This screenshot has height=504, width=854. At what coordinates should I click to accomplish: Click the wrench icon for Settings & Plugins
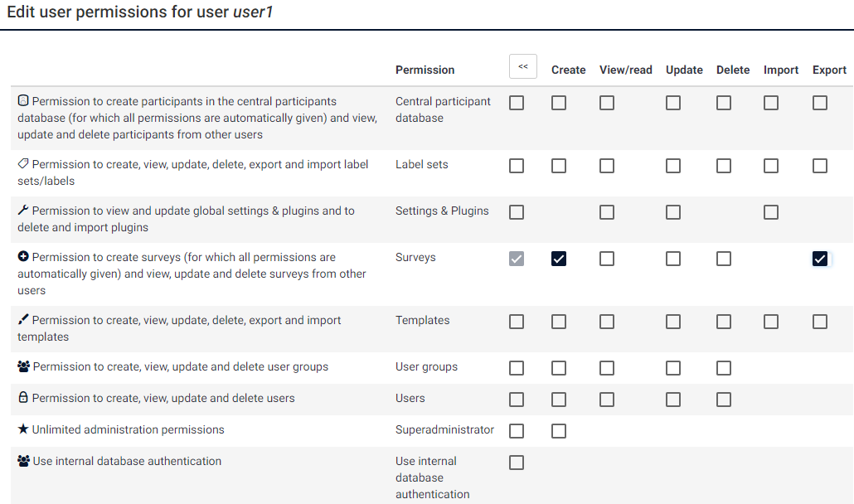click(23, 211)
